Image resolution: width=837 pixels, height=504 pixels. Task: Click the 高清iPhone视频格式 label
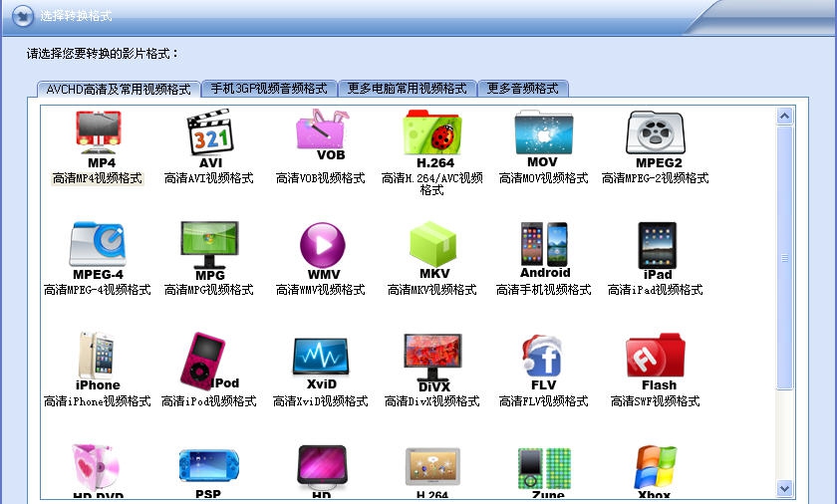coord(98,401)
